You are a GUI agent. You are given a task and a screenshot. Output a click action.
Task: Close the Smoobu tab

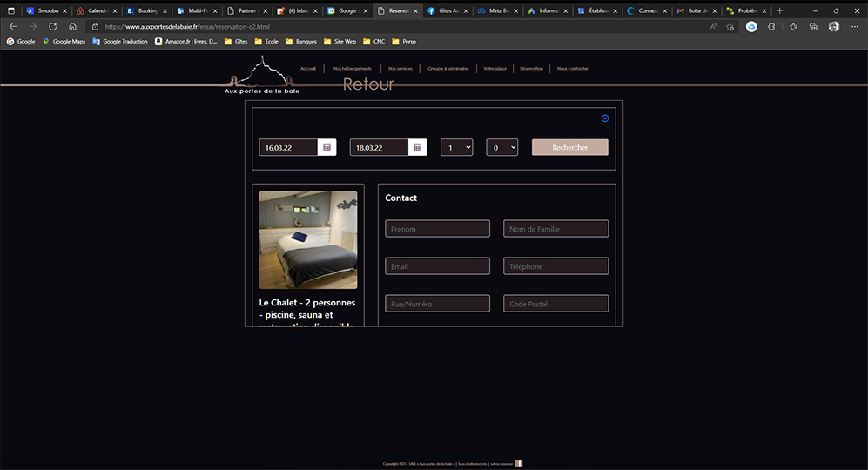point(64,10)
